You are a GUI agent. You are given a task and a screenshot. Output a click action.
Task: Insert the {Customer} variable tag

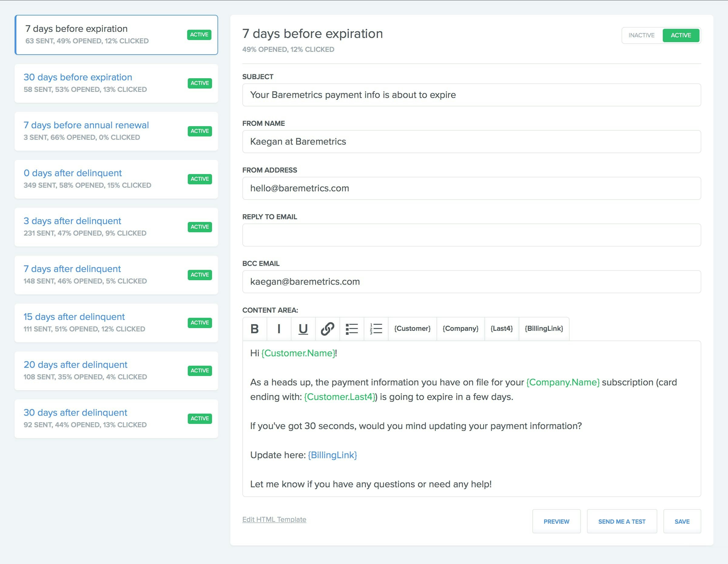coord(412,329)
